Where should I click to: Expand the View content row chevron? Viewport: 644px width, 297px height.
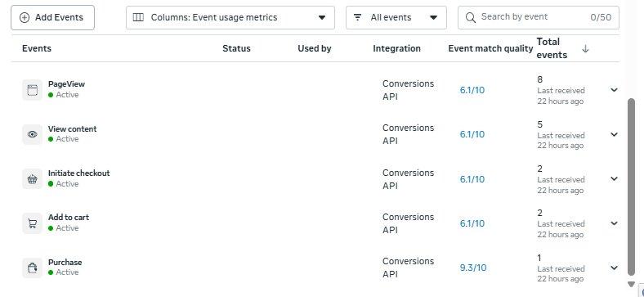[614, 134]
